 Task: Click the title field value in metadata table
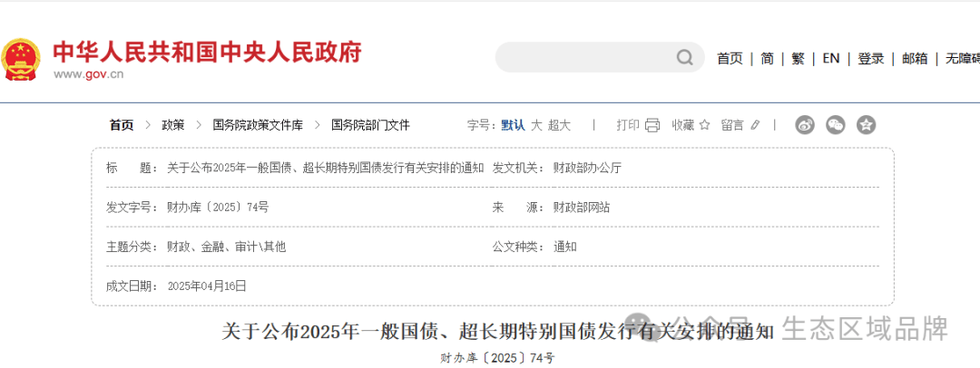(x=326, y=168)
